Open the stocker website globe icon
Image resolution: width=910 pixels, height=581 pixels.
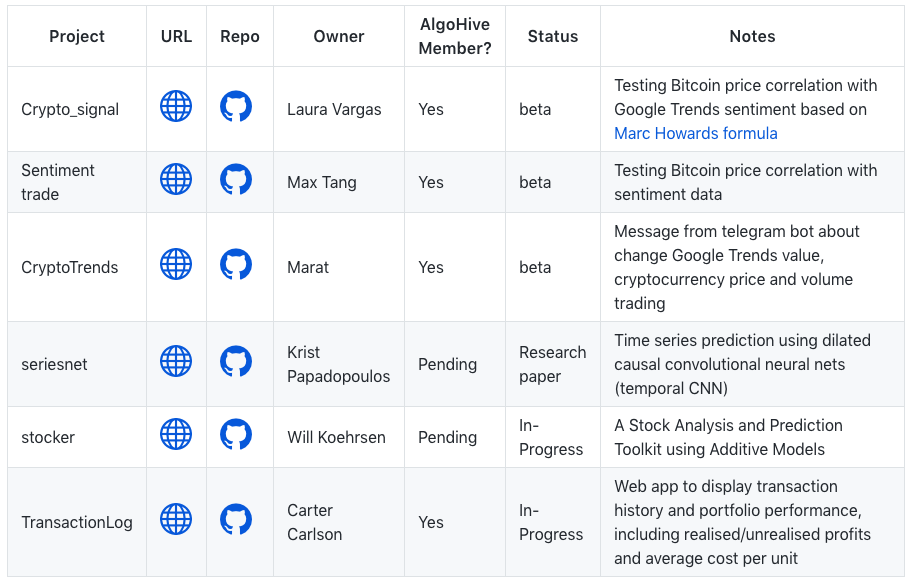point(176,434)
